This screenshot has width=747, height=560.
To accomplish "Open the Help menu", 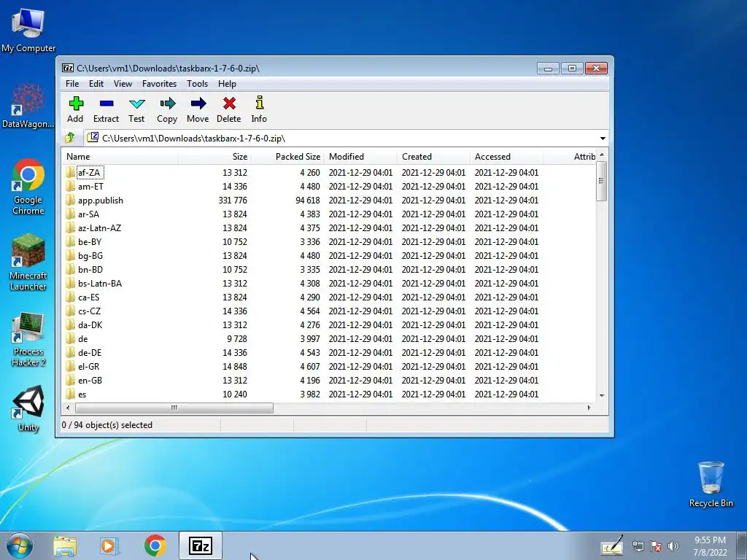I will [228, 84].
